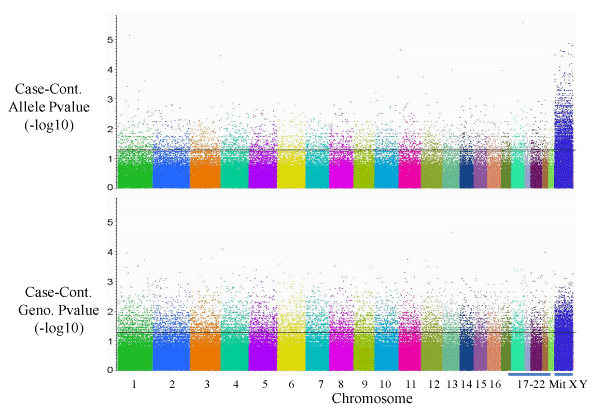600x415 pixels.
Task: Select chromosome label '9' on the x-axis
Action: point(364,384)
